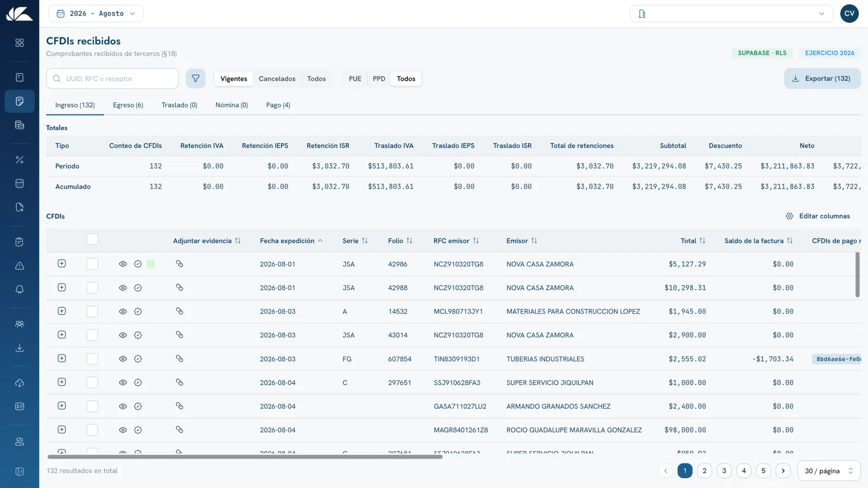The height and width of the screenshot is (488, 868).
Task: Open the percent sidebar icon
Action: [x=20, y=159]
